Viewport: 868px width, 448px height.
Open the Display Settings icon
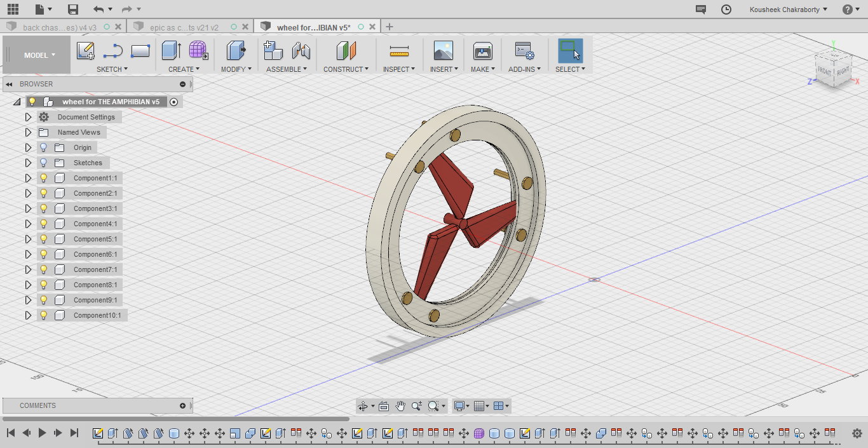click(459, 405)
